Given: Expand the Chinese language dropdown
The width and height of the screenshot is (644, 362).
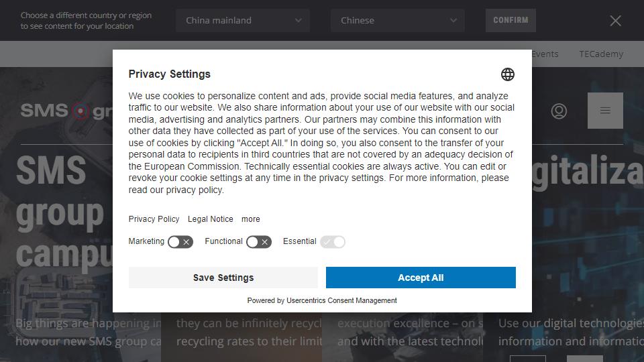Looking at the screenshot, I should click(398, 21).
